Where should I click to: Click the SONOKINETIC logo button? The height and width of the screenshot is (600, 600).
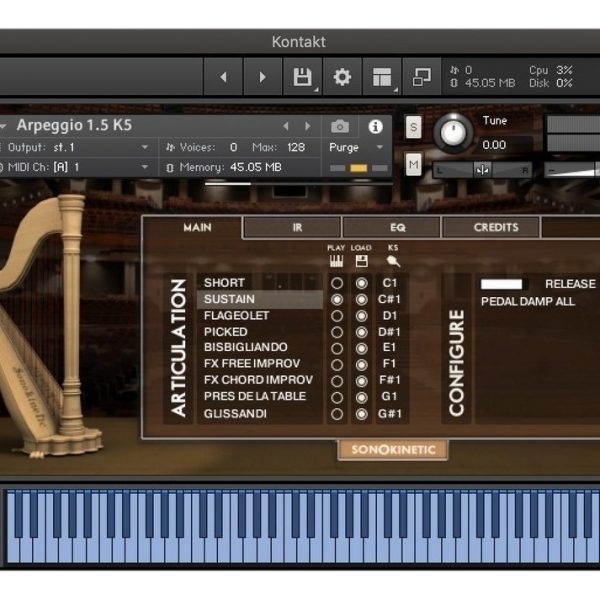[393, 450]
